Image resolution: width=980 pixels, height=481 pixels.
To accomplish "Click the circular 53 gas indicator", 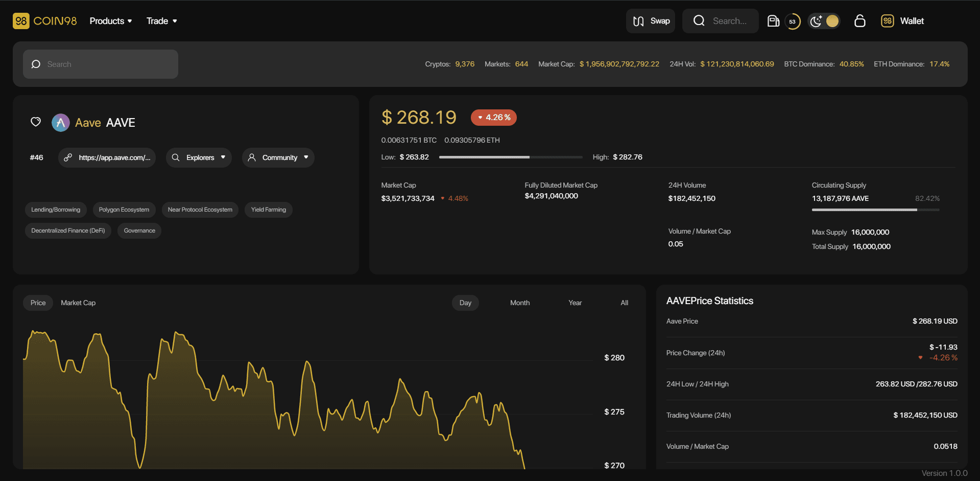I will (x=793, y=21).
